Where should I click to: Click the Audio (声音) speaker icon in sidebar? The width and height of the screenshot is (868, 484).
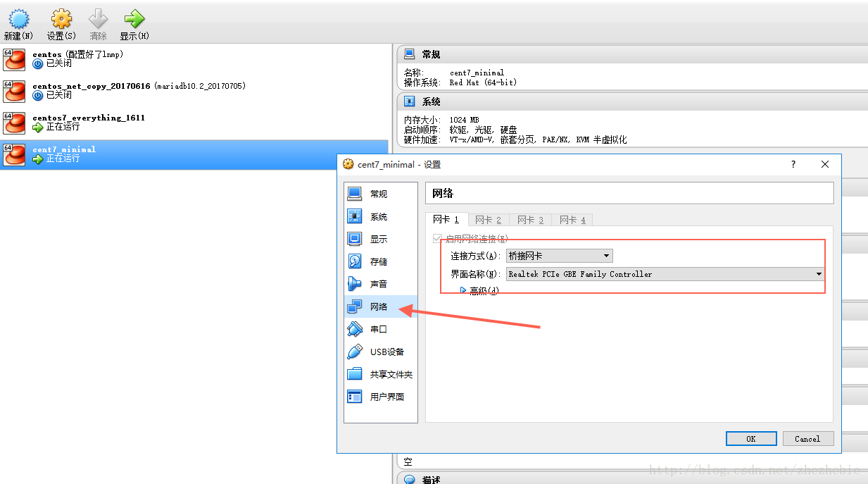[355, 284]
